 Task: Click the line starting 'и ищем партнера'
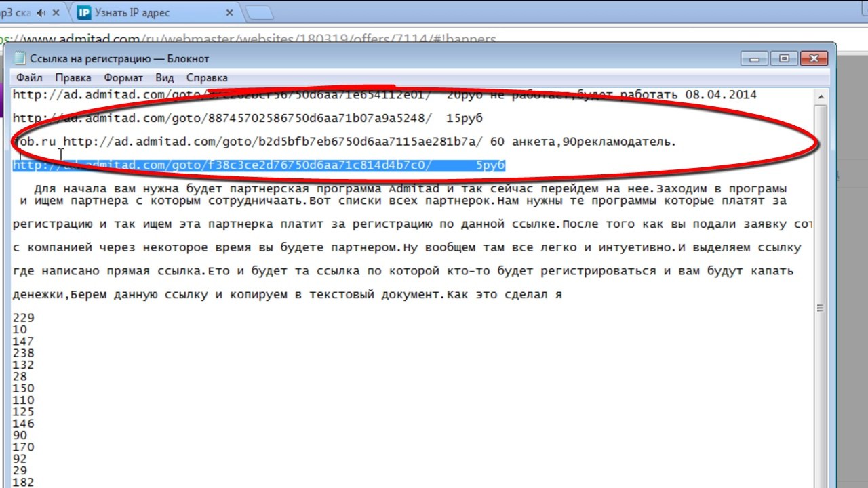click(x=403, y=201)
